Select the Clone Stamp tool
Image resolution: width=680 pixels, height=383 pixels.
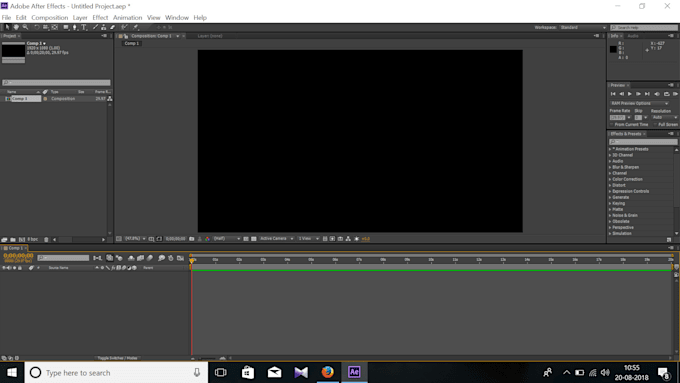click(x=103, y=27)
